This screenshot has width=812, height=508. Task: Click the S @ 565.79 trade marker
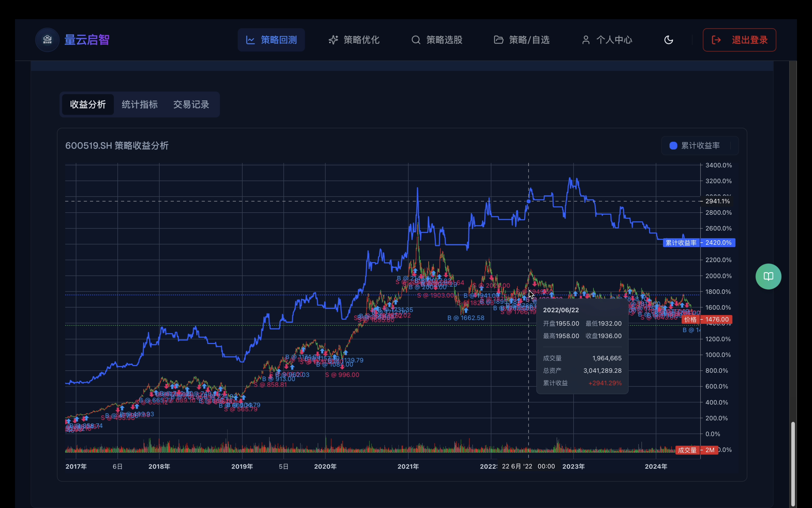tap(241, 409)
